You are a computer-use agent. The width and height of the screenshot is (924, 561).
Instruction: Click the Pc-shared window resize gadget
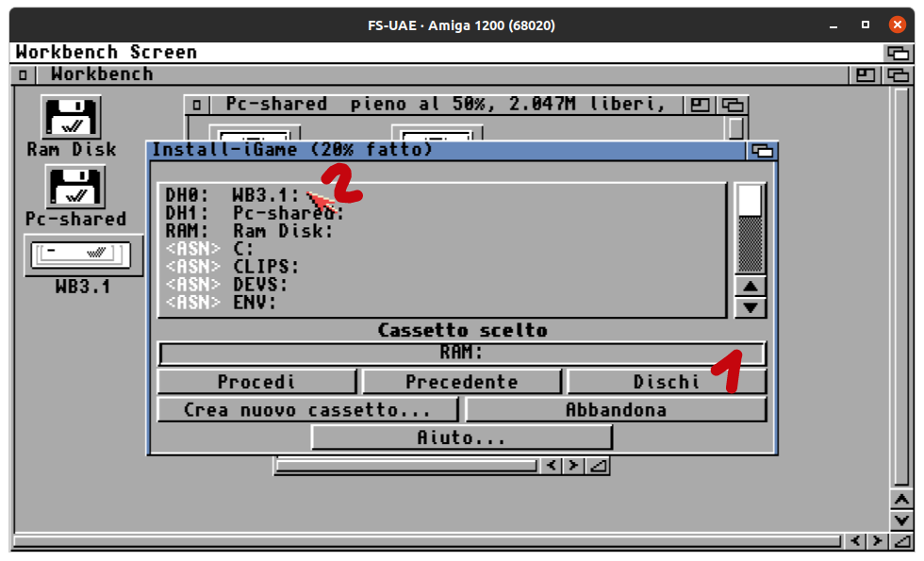[x=598, y=466]
